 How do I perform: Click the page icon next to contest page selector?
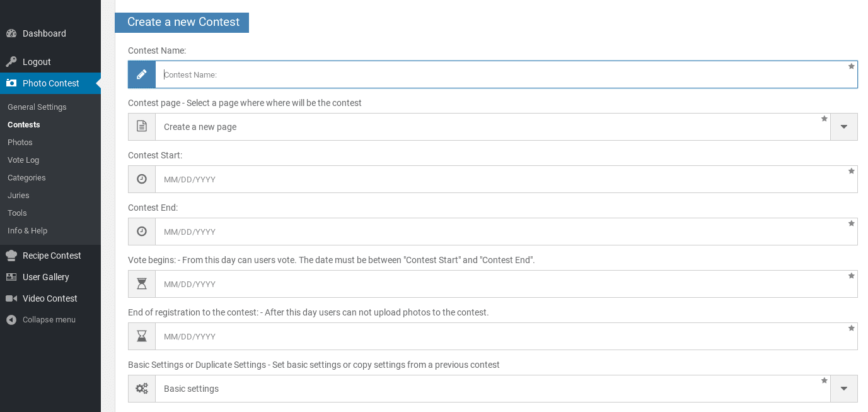(x=141, y=126)
